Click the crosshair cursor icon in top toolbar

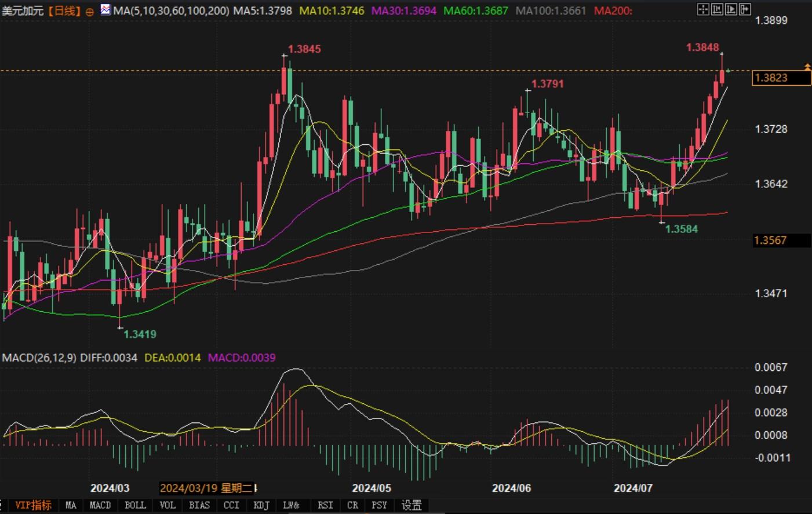702,9
